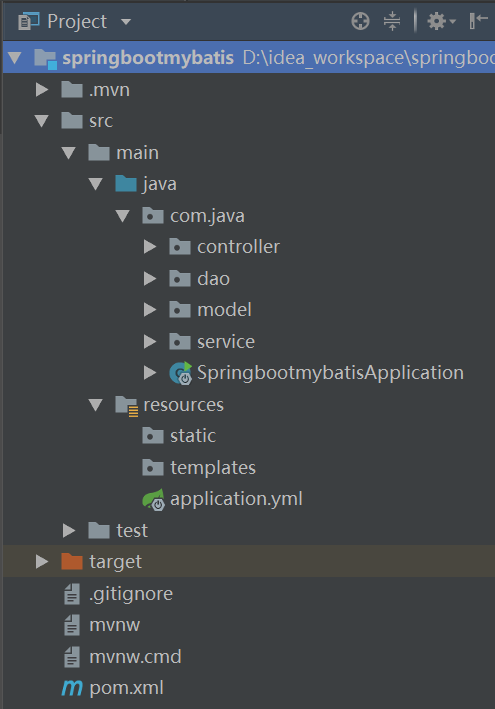The image size is (495, 709).
Task: Collapse the springbootmybatis root node
Action: point(15,58)
